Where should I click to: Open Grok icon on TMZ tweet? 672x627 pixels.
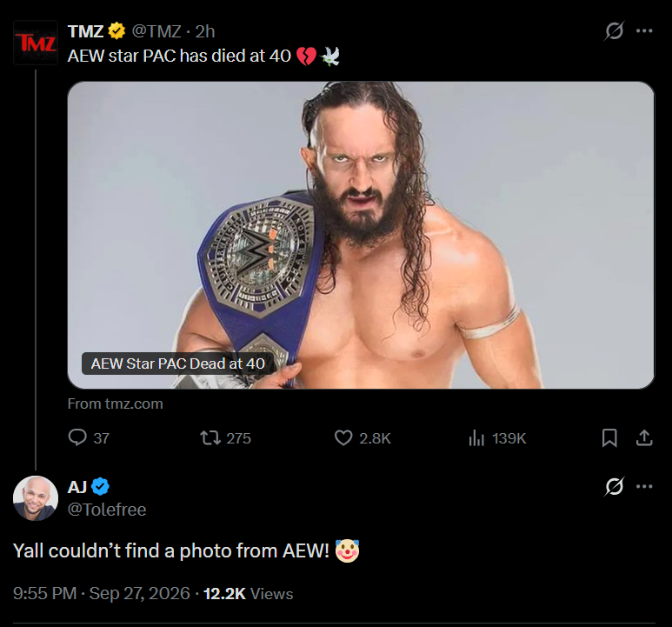point(614,30)
